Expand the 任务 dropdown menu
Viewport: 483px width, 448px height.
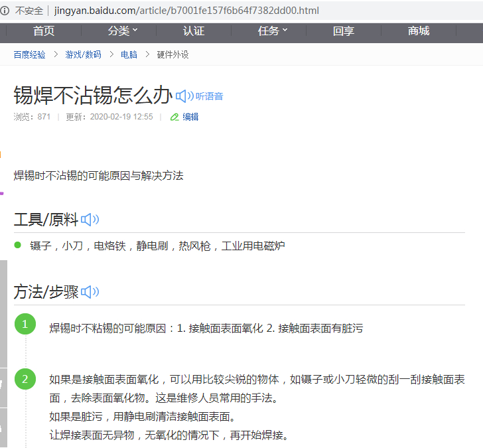[x=272, y=31]
